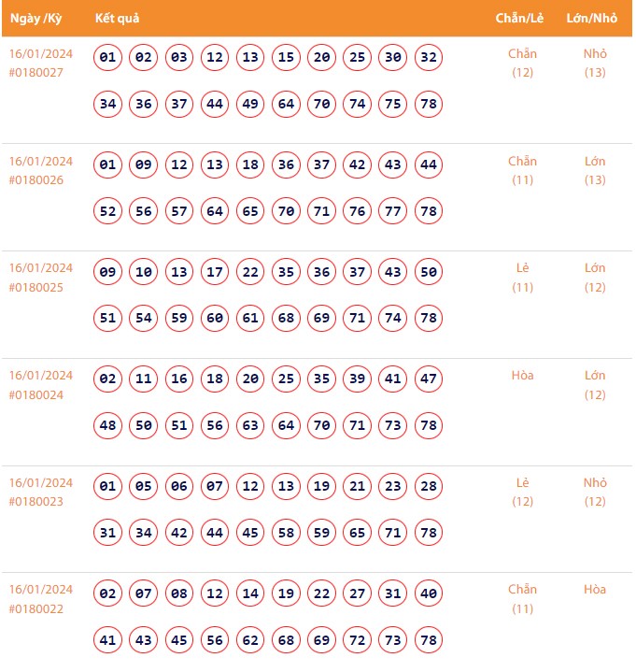
Task: Click the "Ngày /Kỳ" column header
Action: (x=37, y=19)
